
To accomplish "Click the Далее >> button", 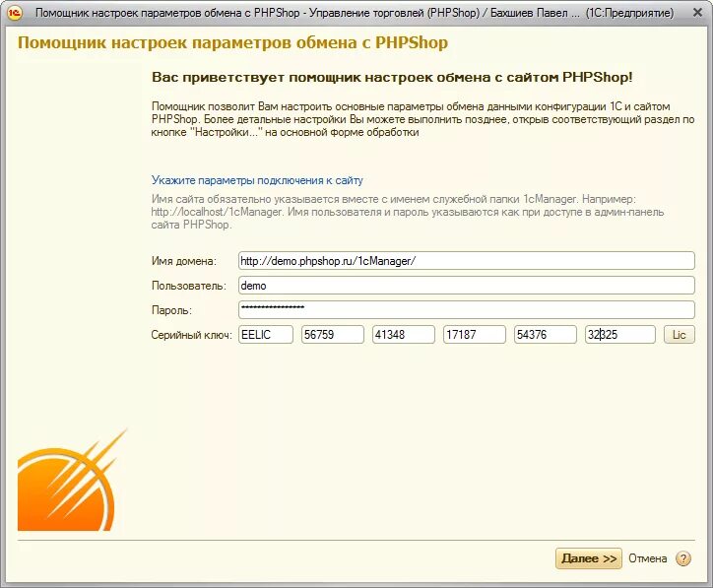I will pos(588,558).
